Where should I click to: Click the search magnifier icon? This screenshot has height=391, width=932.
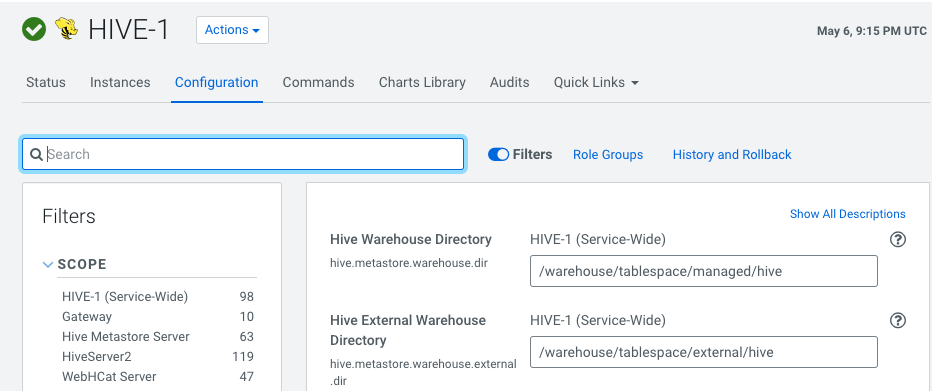[36, 154]
